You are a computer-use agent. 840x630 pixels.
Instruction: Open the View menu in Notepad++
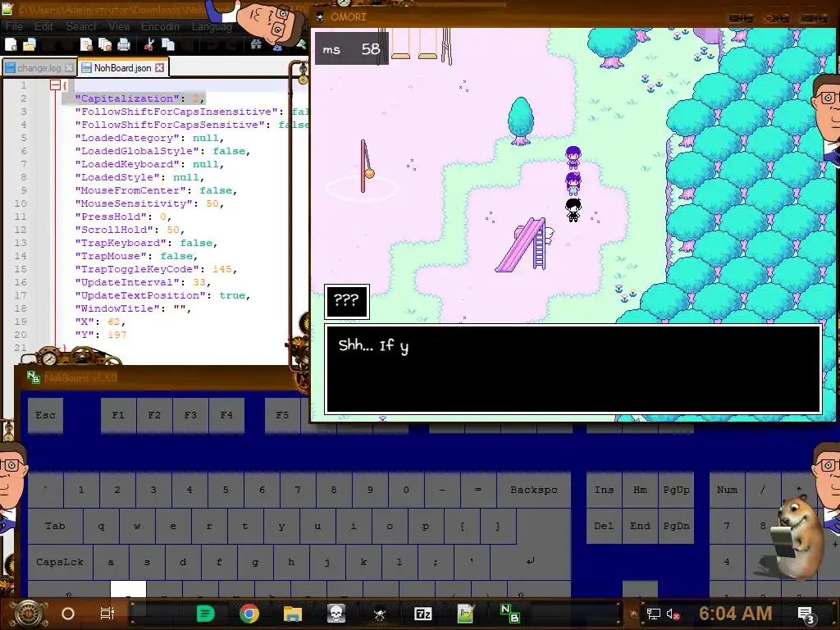[x=119, y=26]
